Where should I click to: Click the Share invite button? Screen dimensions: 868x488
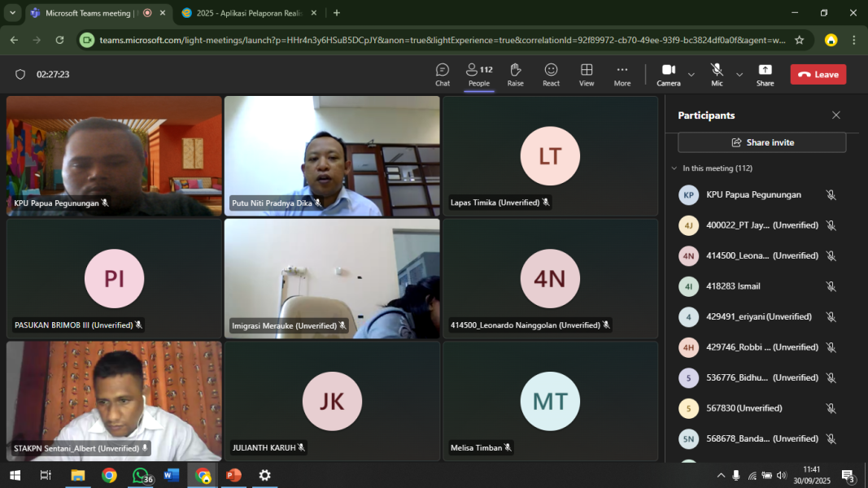pos(761,142)
